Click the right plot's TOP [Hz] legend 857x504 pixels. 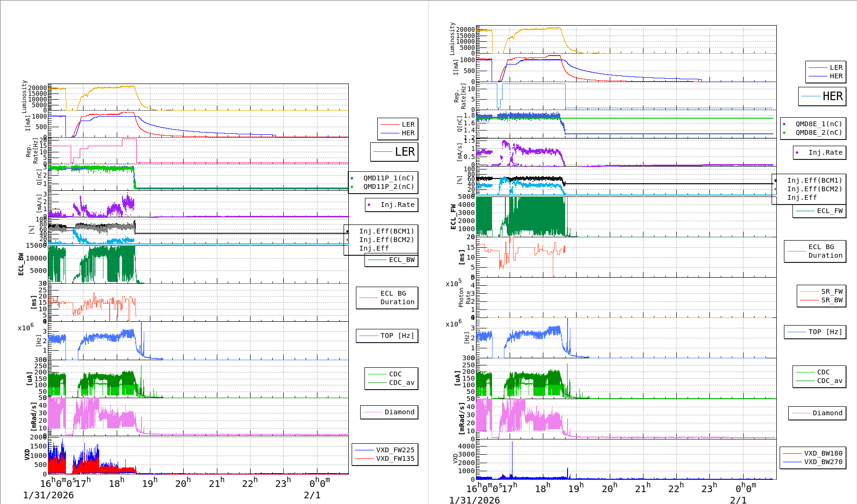click(x=815, y=332)
